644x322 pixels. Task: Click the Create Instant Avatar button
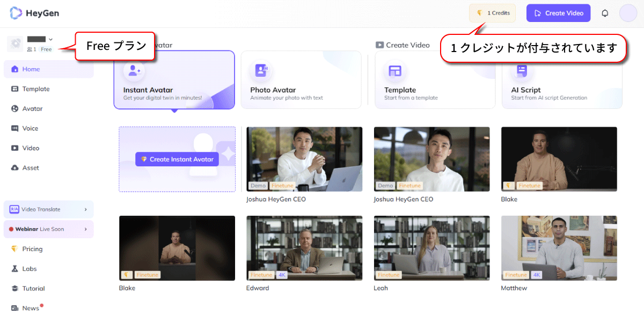pyautogui.click(x=177, y=159)
